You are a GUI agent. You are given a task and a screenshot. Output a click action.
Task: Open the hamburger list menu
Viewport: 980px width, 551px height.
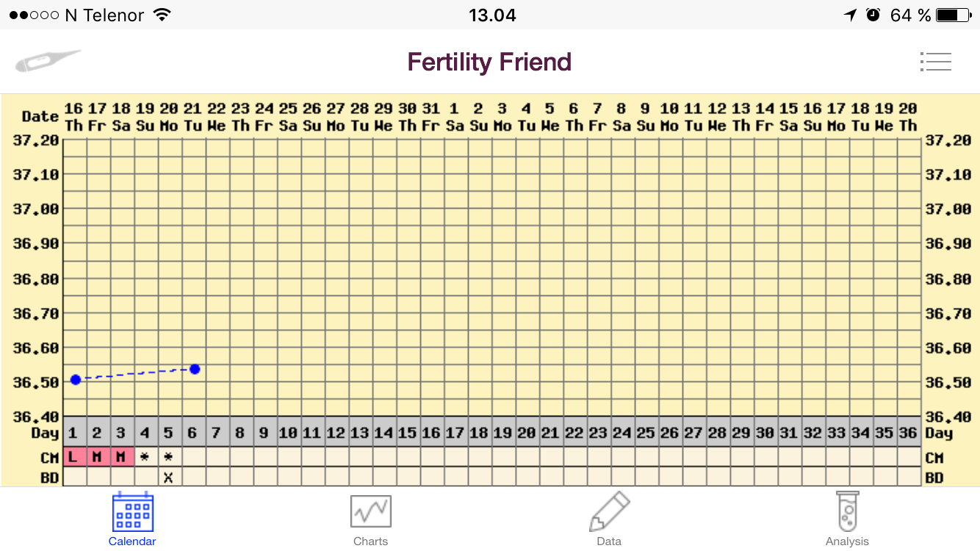pyautogui.click(x=935, y=62)
